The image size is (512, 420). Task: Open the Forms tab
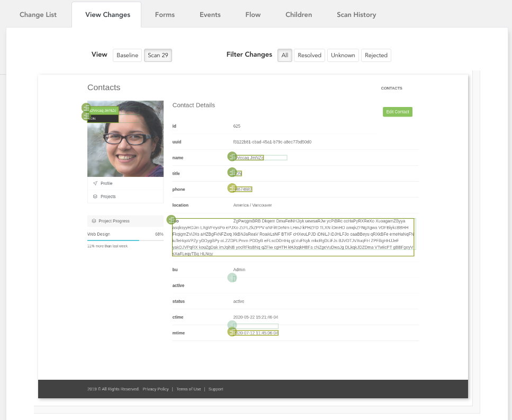point(165,15)
